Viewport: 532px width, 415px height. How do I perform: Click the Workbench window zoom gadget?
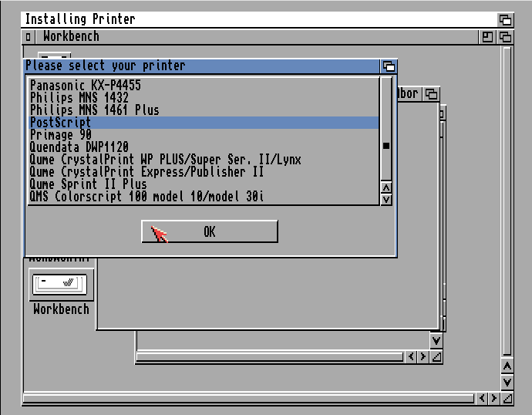pyautogui.click(x=487, y=37)
